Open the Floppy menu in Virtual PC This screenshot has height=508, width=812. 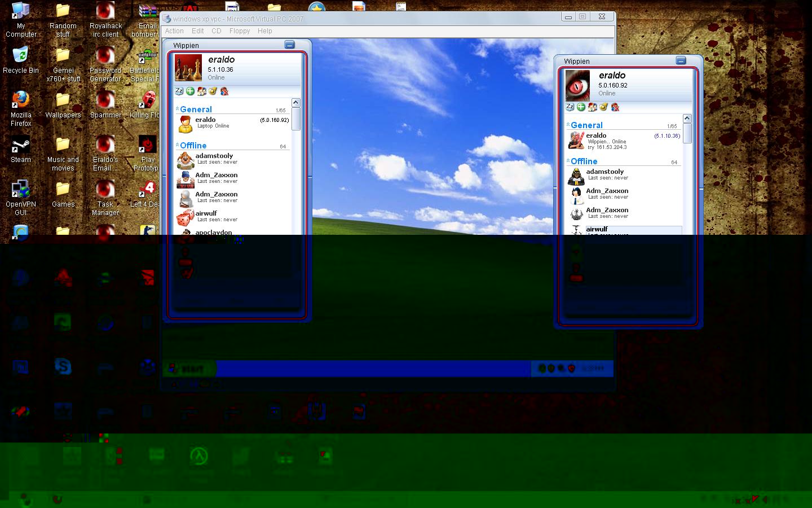[240, 31]
